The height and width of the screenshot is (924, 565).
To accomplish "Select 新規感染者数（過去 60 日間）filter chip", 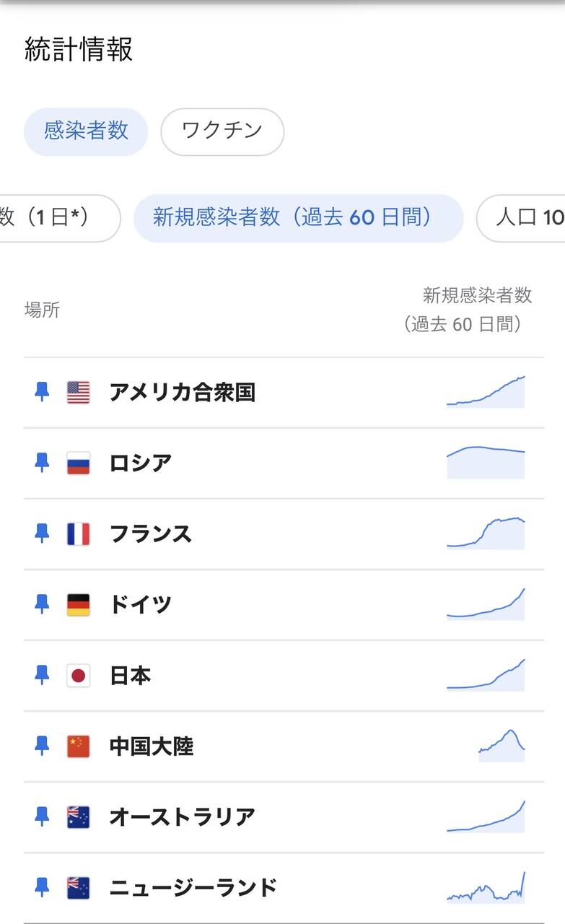I will [299, 218].
